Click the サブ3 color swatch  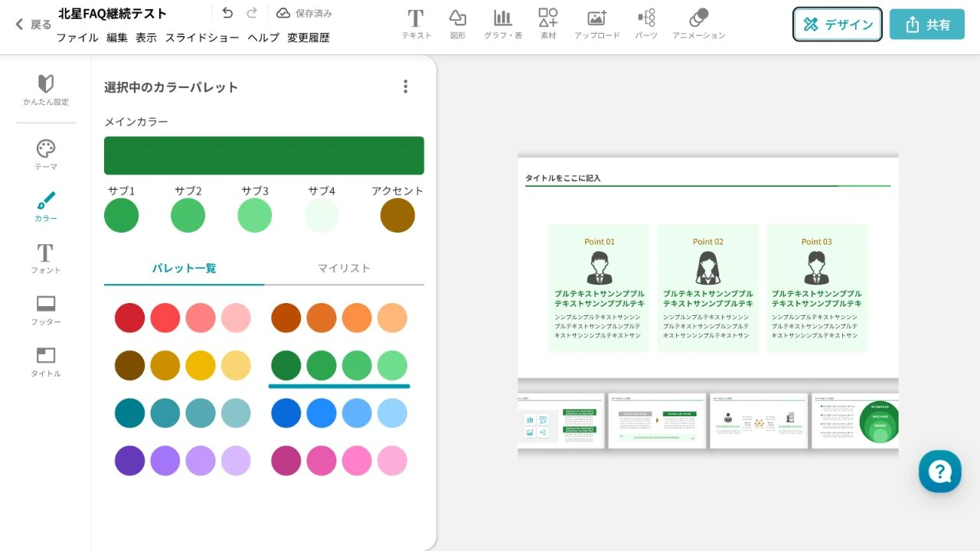tap(255, 215)
